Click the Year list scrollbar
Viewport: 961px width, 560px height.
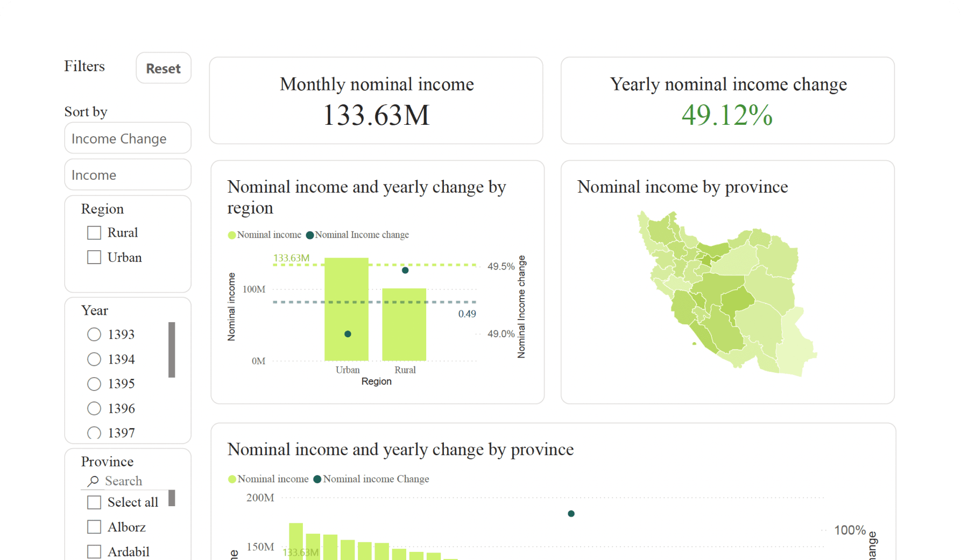172,349
